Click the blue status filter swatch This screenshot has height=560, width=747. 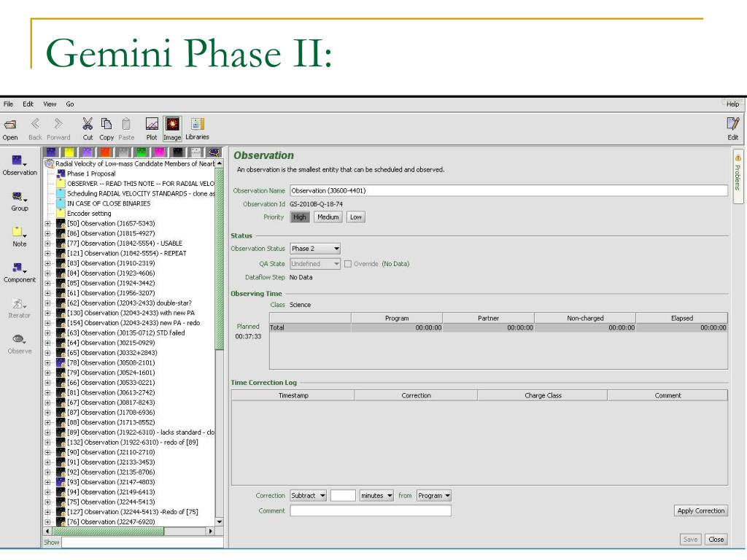pos(52,152)
